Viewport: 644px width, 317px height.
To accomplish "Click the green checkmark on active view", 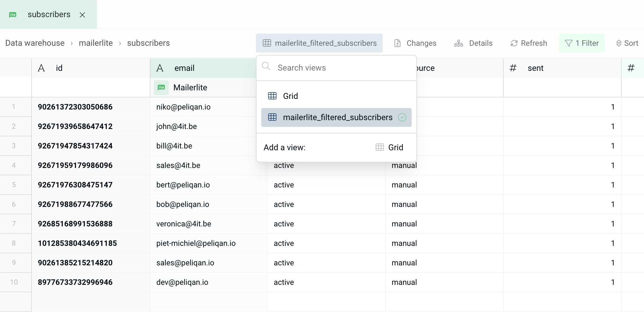I will click(402, 117).
